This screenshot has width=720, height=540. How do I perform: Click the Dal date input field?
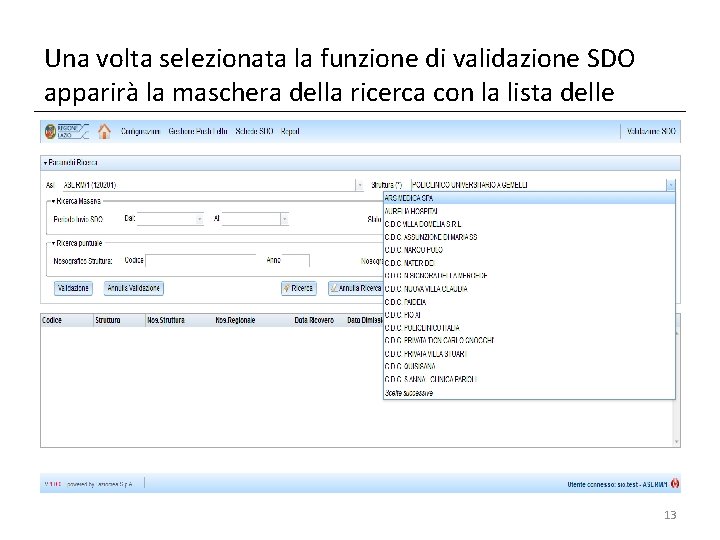click(166, 219)
